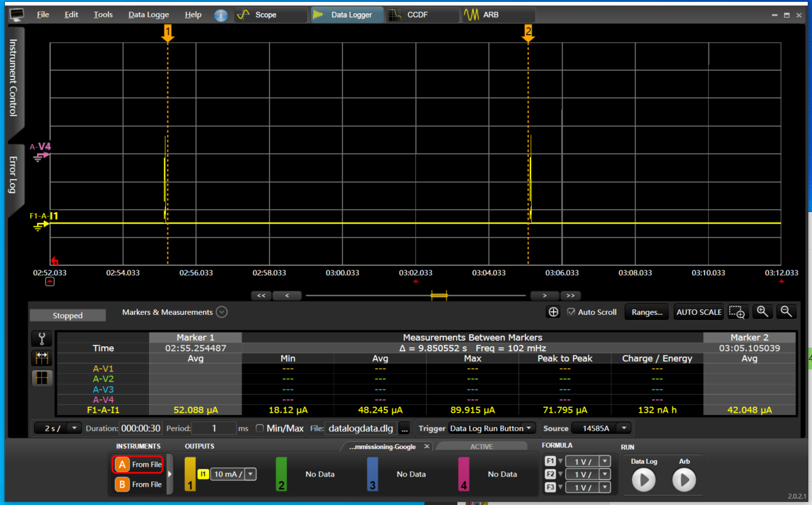Viewport: 812px width, 505px height.
Task: Open the File menu
Action: [43, 15]
